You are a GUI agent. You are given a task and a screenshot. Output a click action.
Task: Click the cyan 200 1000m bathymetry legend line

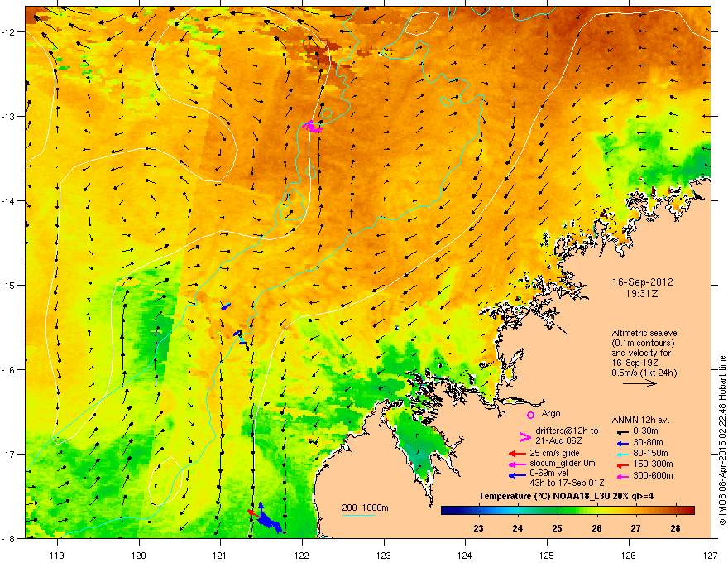(358, 515)
